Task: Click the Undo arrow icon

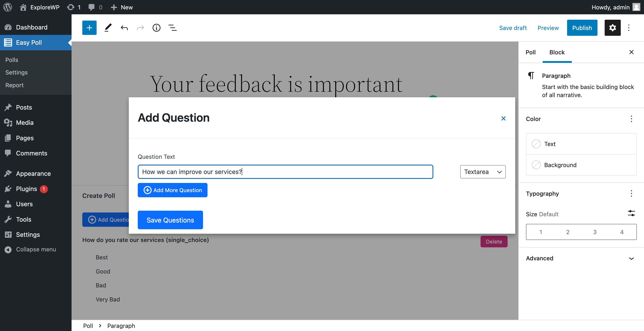Action: (x=124, y=28)
